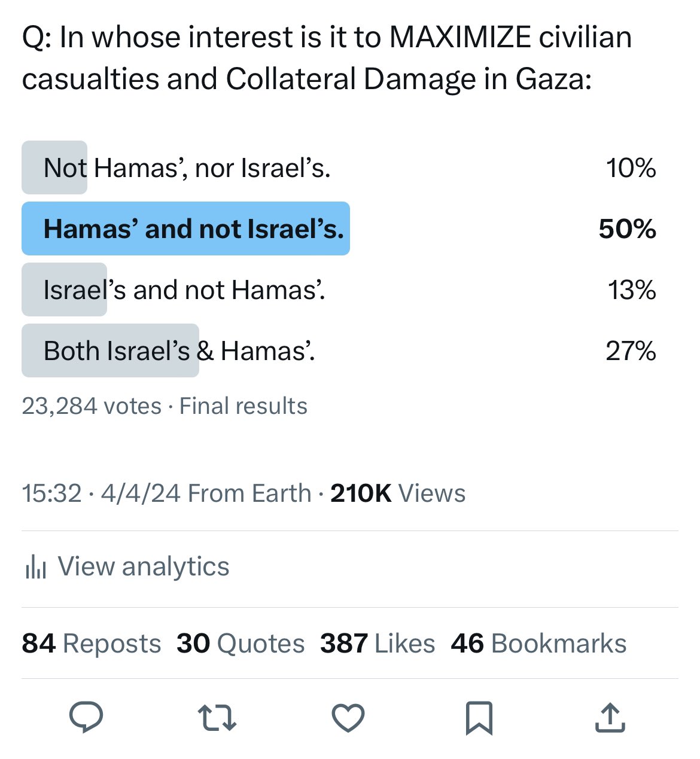Screen dimensions: 700x759
Task: Like the post with heart icon
Action: tap(348, 718)
